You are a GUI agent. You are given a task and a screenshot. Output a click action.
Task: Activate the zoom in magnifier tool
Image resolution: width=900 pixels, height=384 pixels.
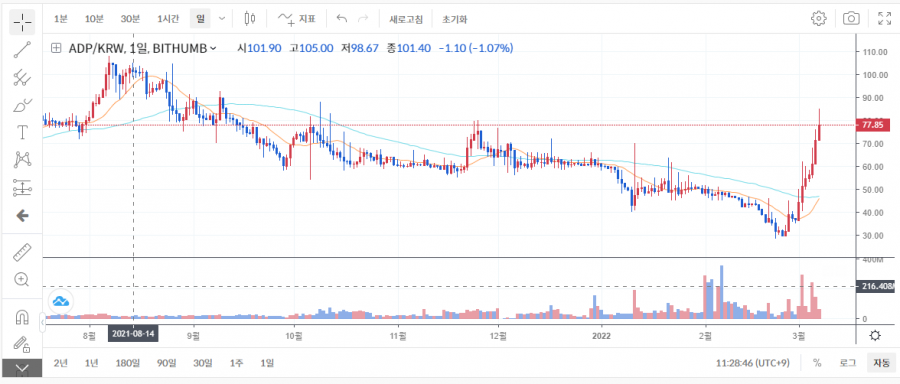pos(22,280)
